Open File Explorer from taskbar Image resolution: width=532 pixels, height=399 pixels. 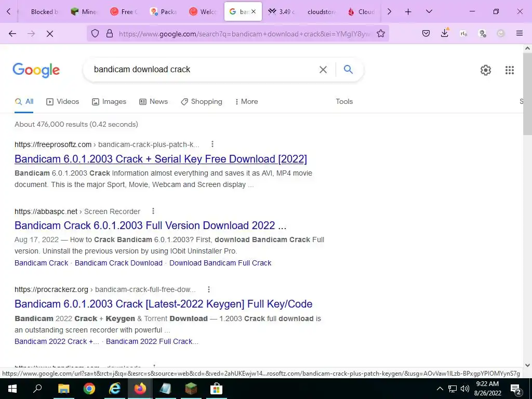click(63, 389)
